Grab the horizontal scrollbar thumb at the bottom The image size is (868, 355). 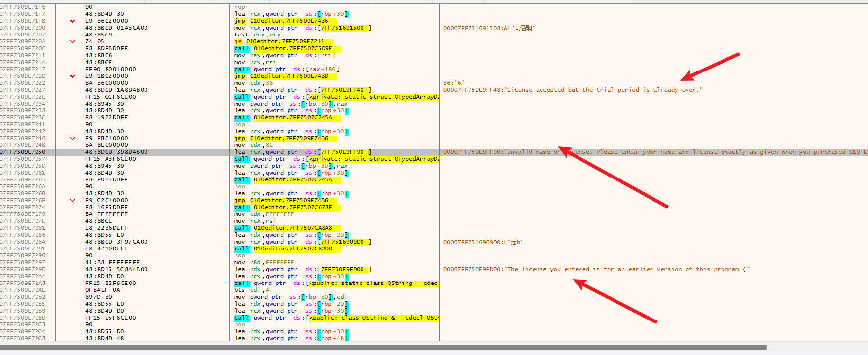(x=383, y=348)
